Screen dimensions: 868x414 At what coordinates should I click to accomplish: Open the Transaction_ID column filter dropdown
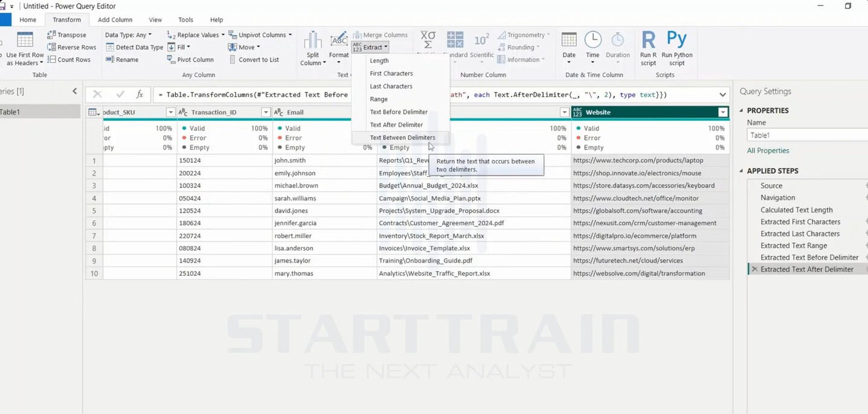tap(265, 112)
